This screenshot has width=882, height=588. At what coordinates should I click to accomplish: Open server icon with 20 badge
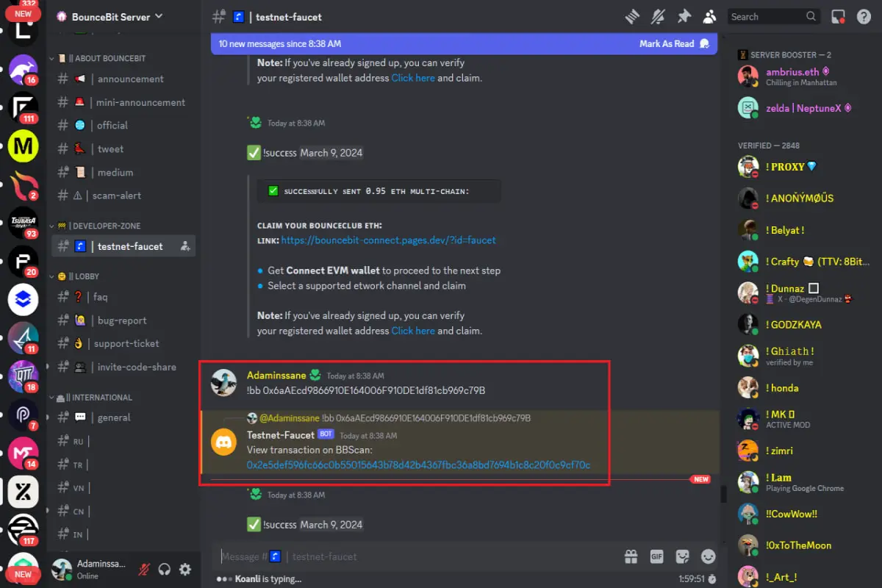click(x=24, y=261)
